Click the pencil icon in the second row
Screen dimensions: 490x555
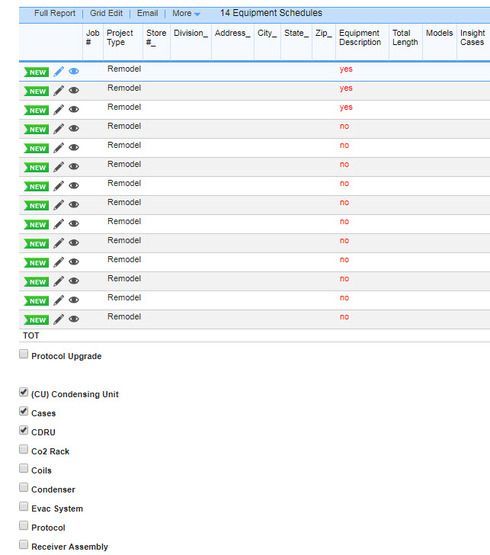[58, 91]
